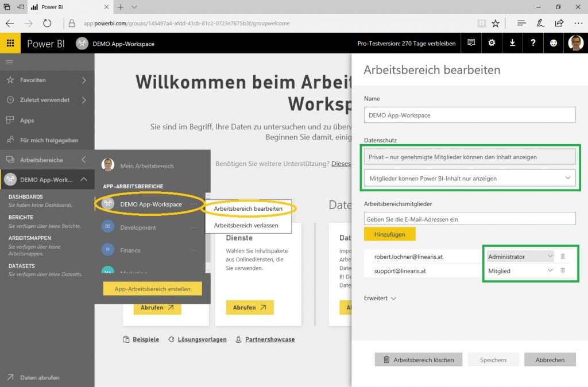Expand the Erweitert section

pyautogui.click(x=380, y=298)
